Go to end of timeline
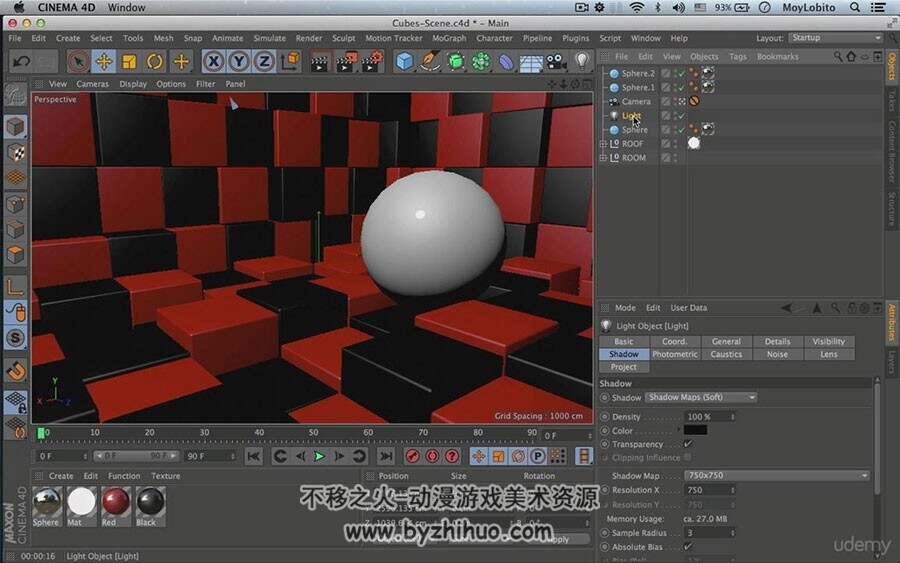Image resolution: width=900 pixels, height=563 pixels. 386,457
